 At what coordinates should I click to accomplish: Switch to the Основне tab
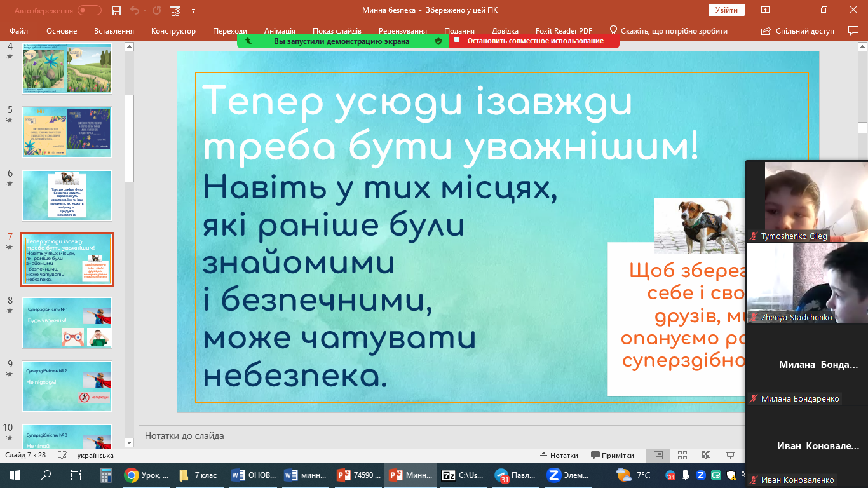point(62,30)
